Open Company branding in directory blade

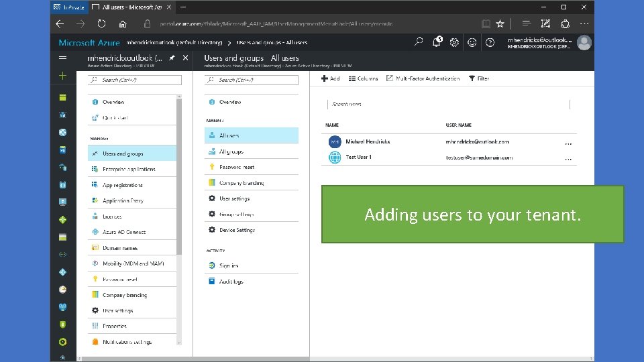(132, 295)
